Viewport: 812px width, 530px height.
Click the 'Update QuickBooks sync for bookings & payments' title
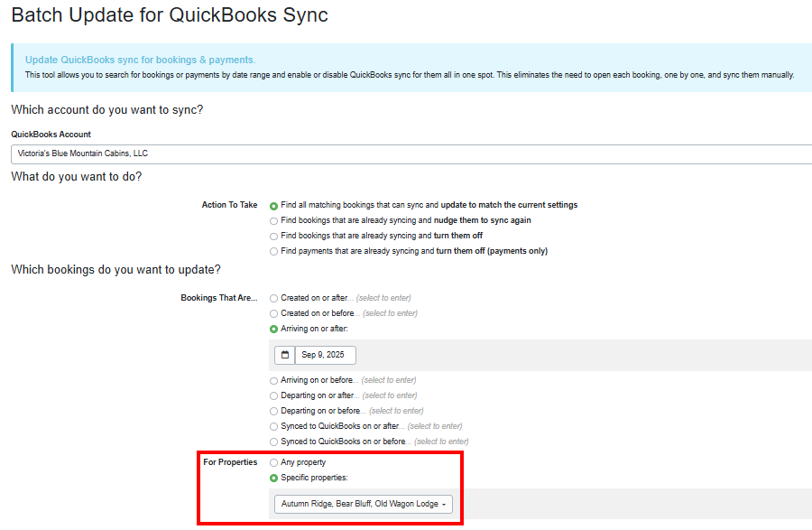[140, 60]
